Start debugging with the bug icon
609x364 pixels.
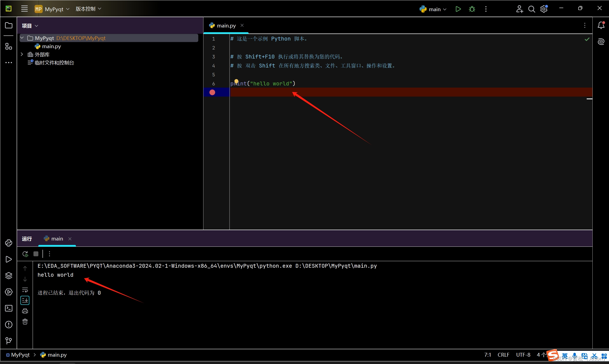coord(472,9)
